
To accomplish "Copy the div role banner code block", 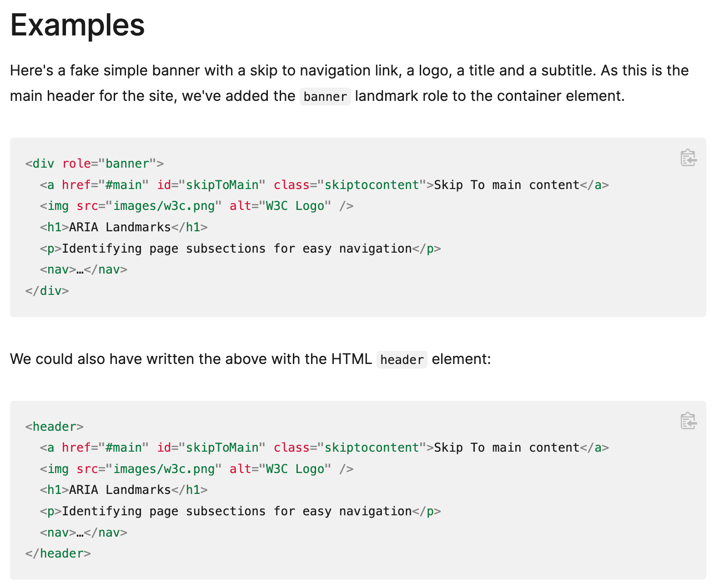I will pyautogui.click(x=688, y=158).
